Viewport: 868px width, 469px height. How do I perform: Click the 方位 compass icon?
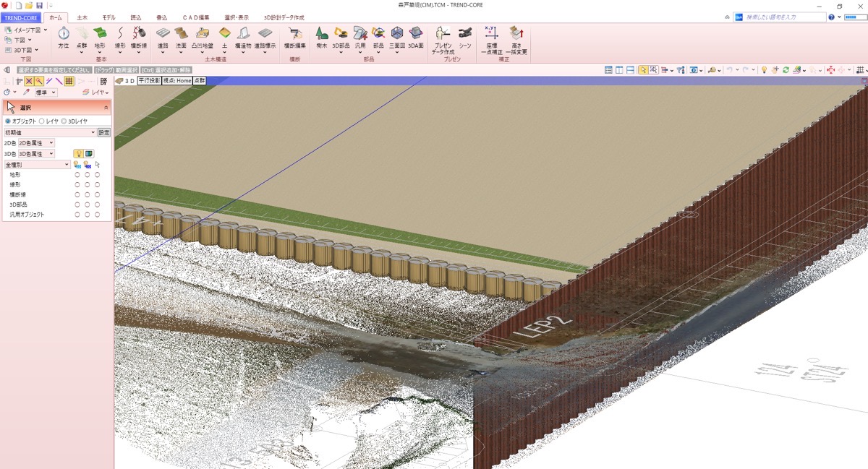tap(64, 36)
